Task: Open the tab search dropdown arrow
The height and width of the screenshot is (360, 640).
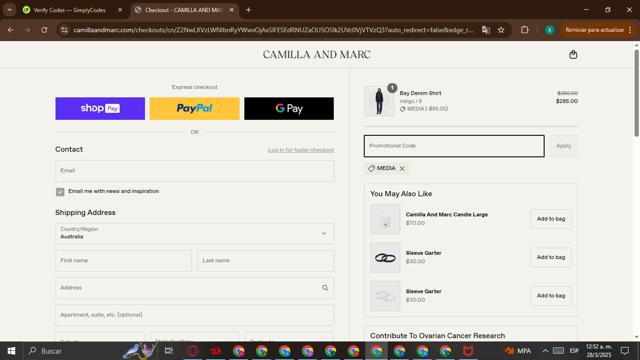Action: 9,10
